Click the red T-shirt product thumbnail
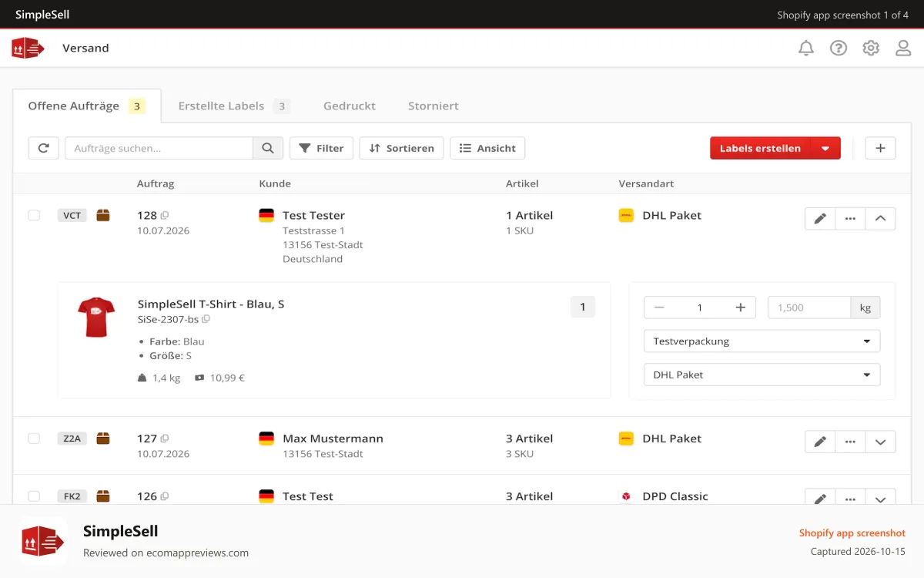This screenshot has width=924, height=578. 96,318
